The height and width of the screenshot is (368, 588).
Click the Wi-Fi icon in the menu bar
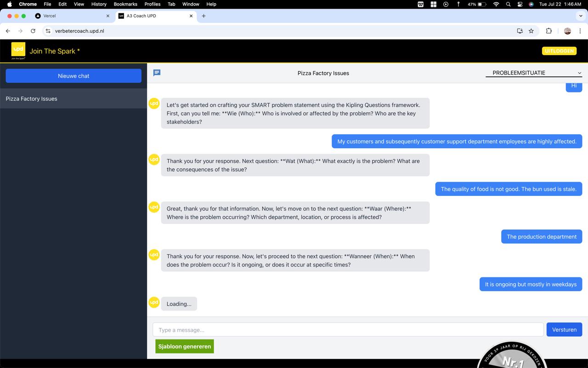click(496, 4)
